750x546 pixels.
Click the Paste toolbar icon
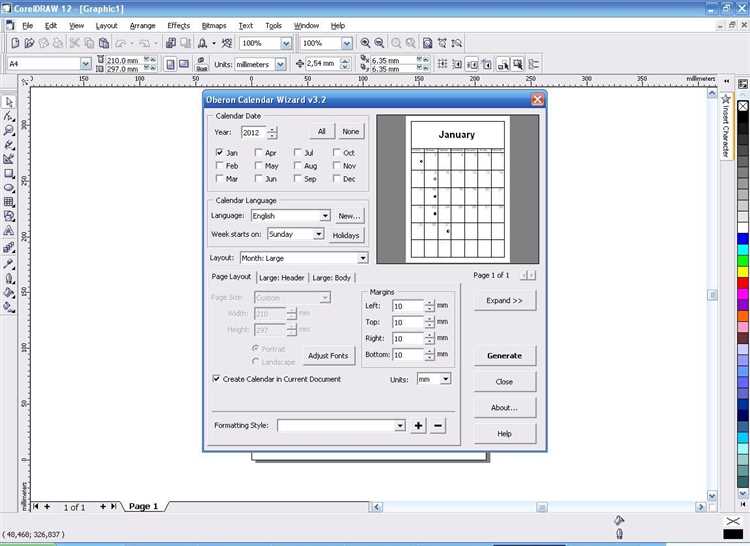[104, 43]
